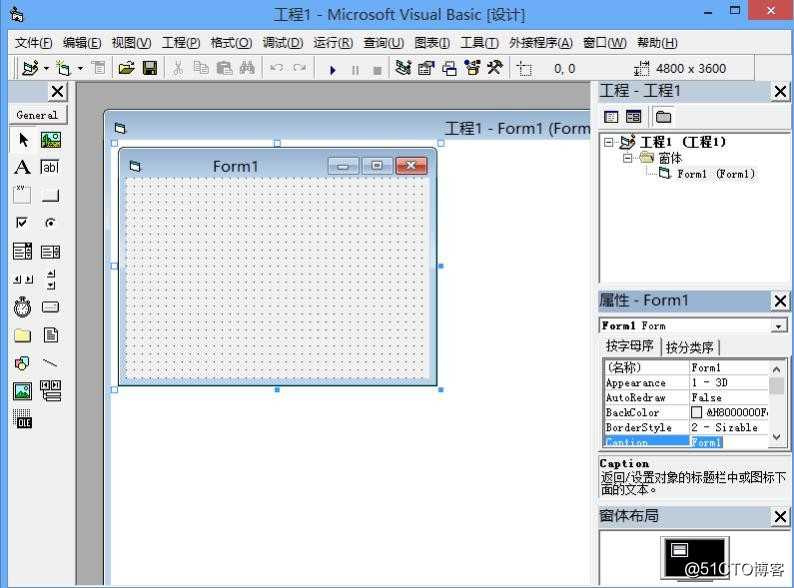Open the 调试(D) menu
This screenshot has height=588, width=794.
point(283,43)
